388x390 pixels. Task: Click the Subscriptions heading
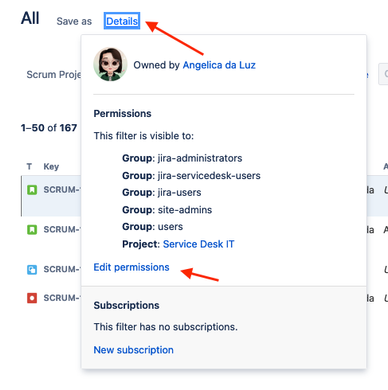pos(126,305)
